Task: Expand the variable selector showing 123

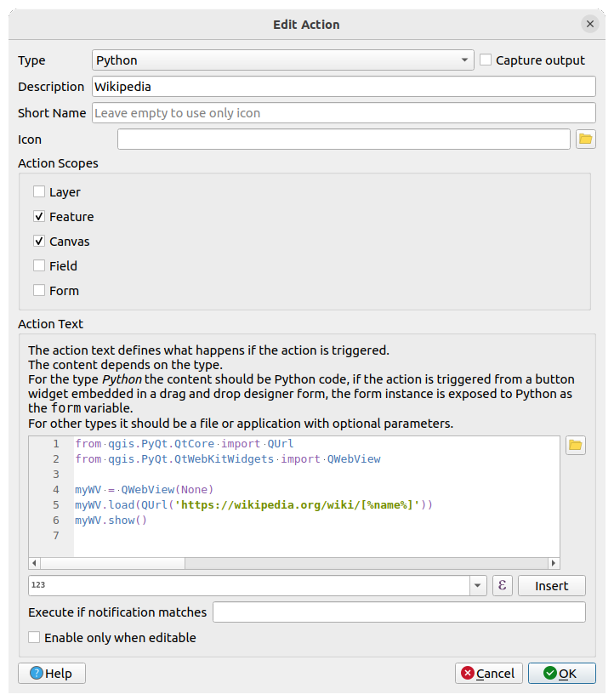Action: 476,585
